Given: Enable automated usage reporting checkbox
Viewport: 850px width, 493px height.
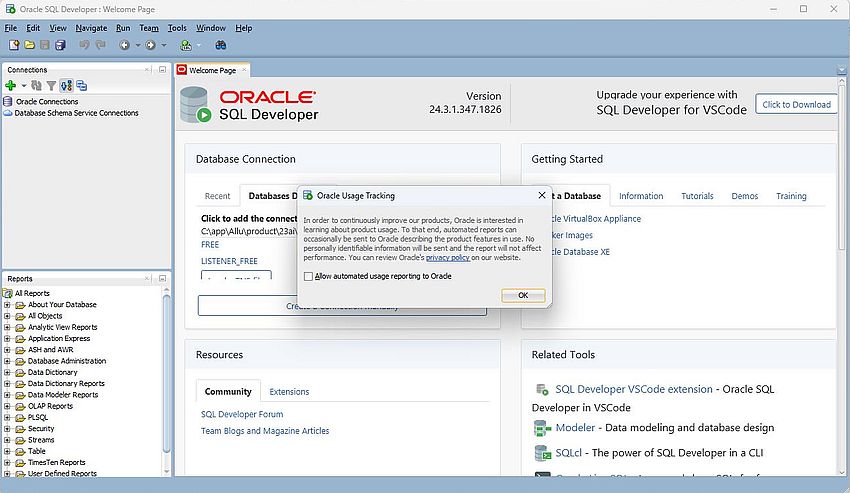Looking at the screenshot, I should pyautogui.click(x=308, y=276).
